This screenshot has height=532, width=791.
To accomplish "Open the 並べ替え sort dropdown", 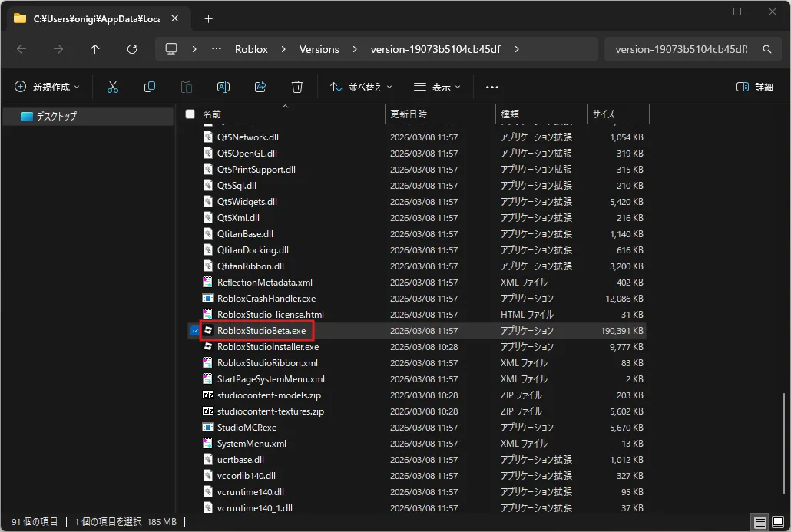I will click(361, 88).
